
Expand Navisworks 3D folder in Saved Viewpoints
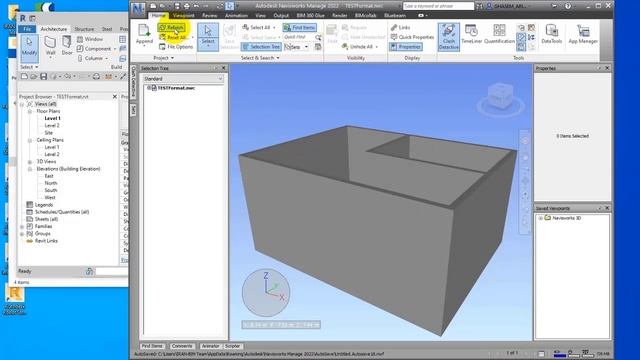pyautogui.click(x=540, y=218)
